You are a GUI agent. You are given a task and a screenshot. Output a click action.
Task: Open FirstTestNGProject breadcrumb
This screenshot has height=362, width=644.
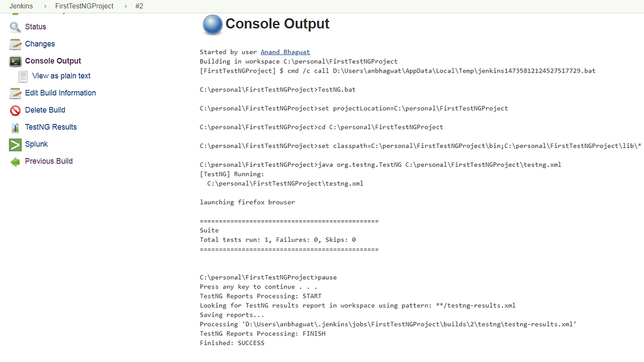pos(84,6)
